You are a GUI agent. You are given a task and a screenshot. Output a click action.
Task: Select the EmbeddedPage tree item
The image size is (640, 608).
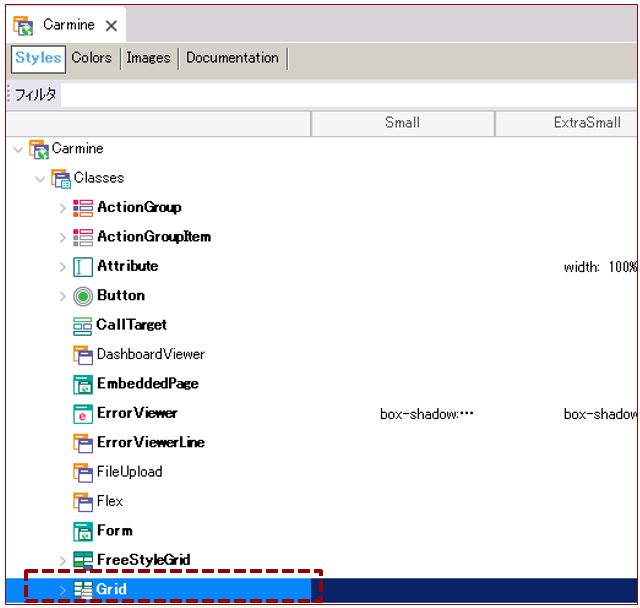148,384
